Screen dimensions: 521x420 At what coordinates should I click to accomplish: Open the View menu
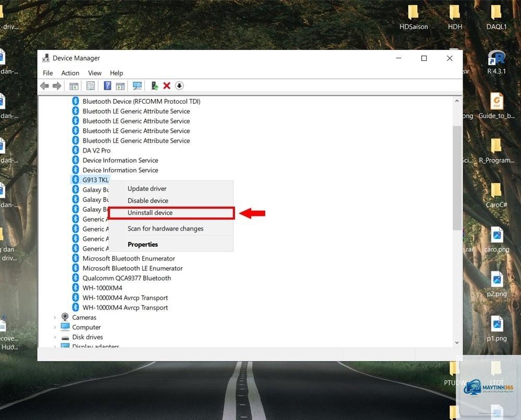click(x=95, y=73)
